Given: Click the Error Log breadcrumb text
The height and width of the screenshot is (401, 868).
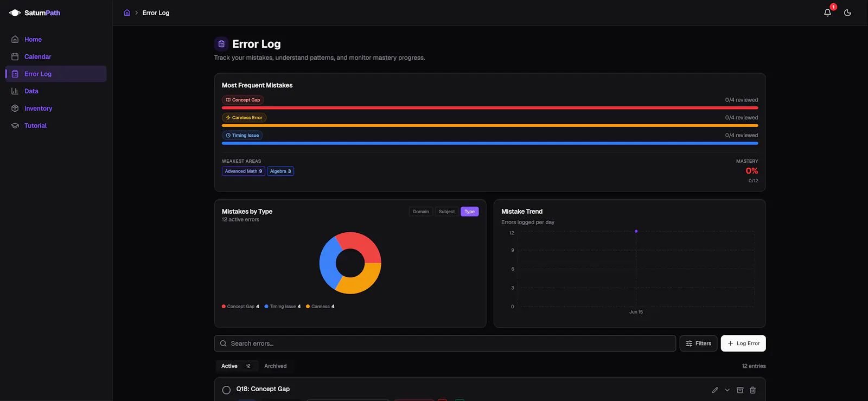Looking at the screenshot, I should 156,13.
